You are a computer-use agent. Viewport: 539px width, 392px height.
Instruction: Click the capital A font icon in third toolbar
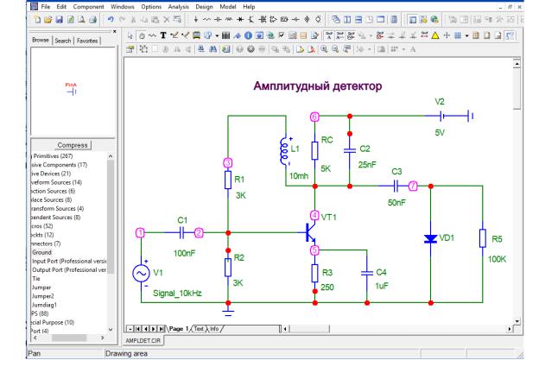coord(413,49)
